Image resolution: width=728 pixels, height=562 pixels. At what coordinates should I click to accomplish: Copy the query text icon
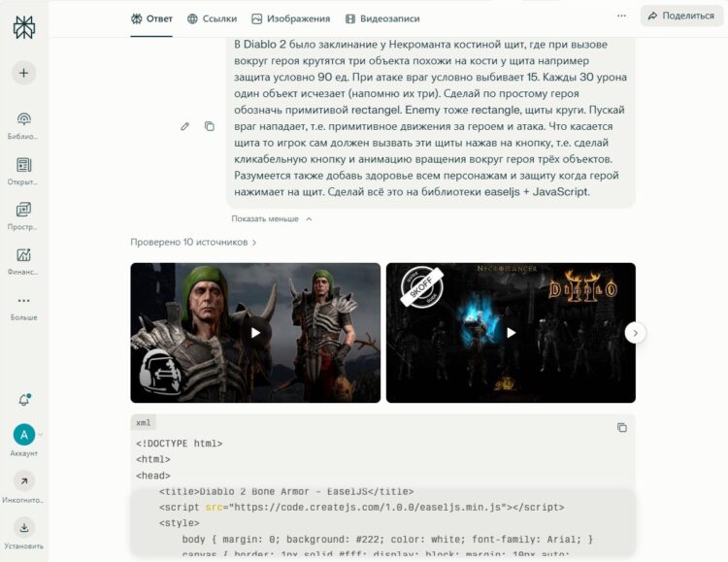pos(210,126)
